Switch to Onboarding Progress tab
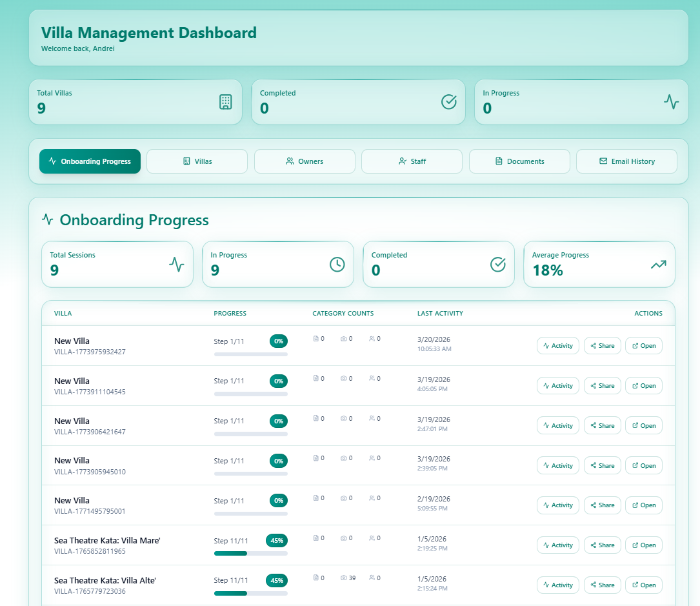The image size is (700, 606). (90, 161)
